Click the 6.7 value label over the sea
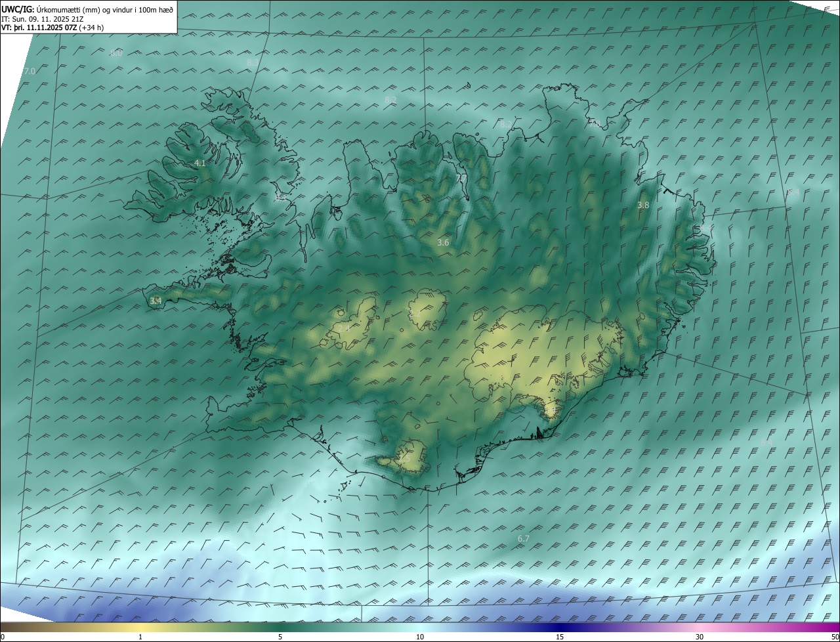Screen dimensions: 840x642 coord(523,539)
